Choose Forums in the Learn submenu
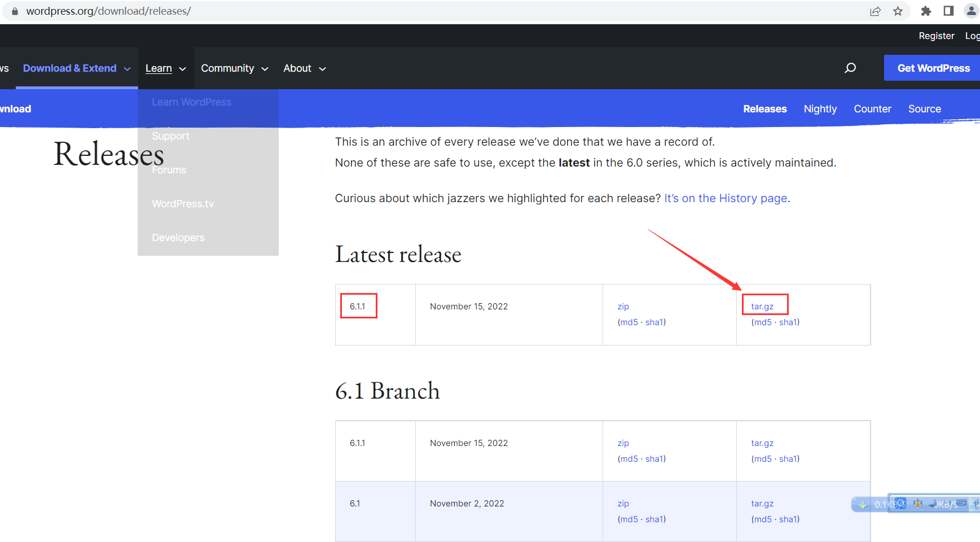 (x=169, y=170)
